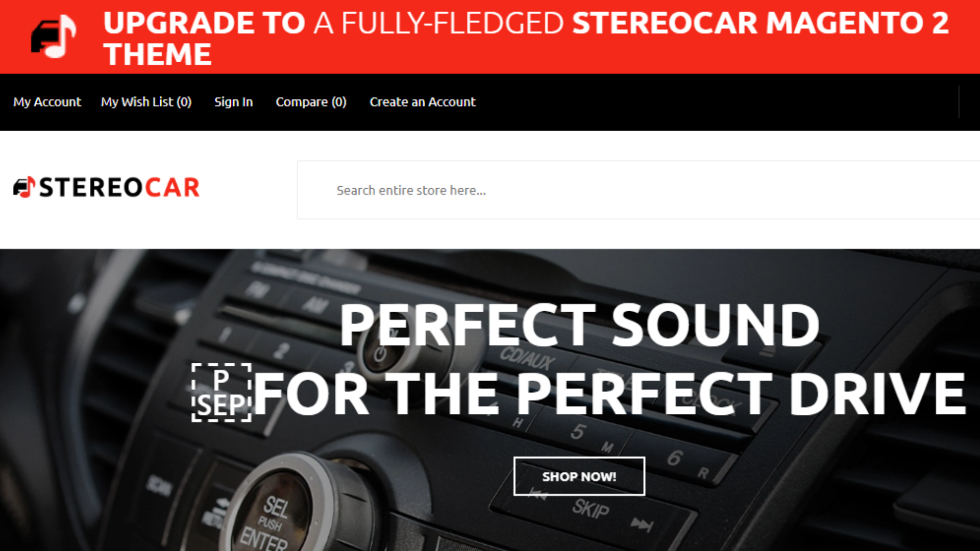Screen dimensions: 980x551
Task: Click the PERFECT SOUND headline
Action: [x=579, y=325]
